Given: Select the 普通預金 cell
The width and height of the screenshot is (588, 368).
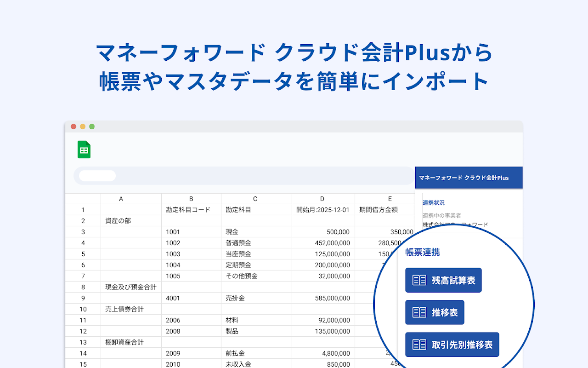Looking at the screenshot, I should pos(256,243).
